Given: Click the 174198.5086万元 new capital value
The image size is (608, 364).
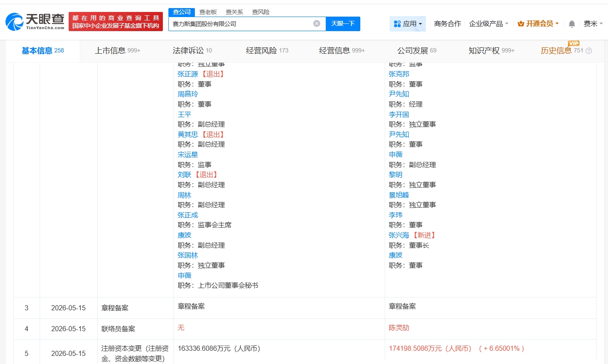Looking at the screenshot, I should pyautogui.click(x=430, y=349).
